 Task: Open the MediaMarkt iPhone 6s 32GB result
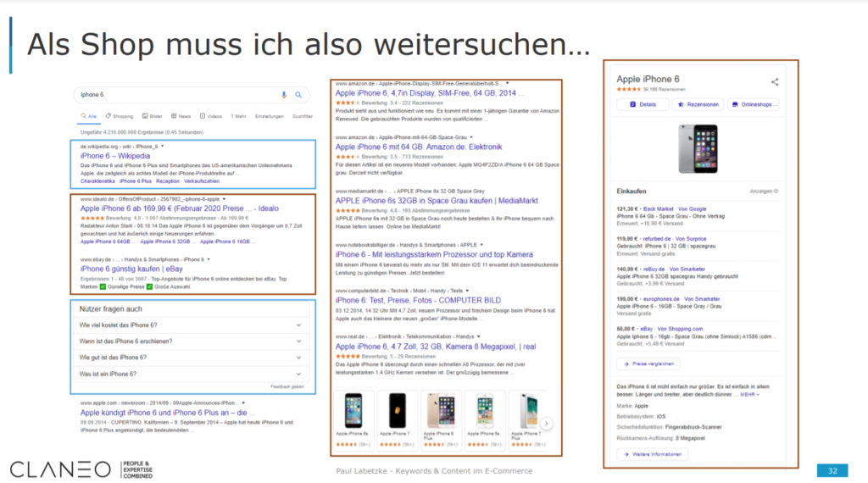(437, 201)
